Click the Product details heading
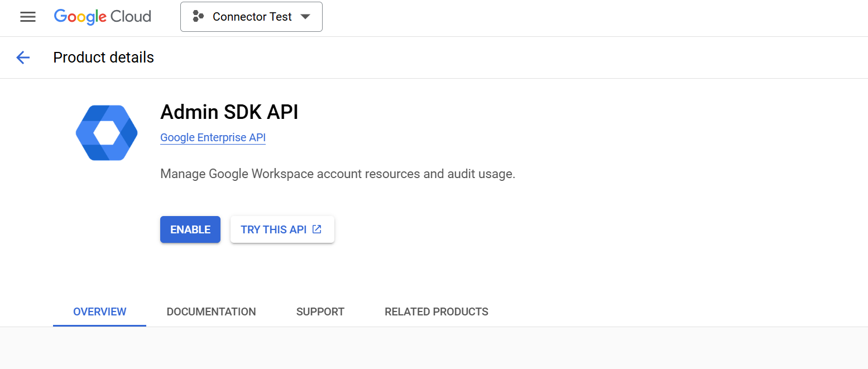This screenshot has height=369, width=868. 103,57
